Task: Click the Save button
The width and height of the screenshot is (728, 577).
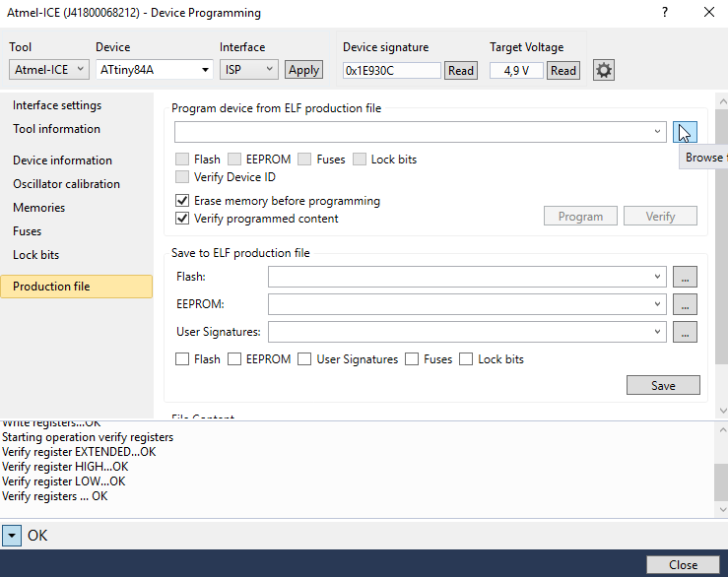Action: pyautogui.click(x=663, y=385)
